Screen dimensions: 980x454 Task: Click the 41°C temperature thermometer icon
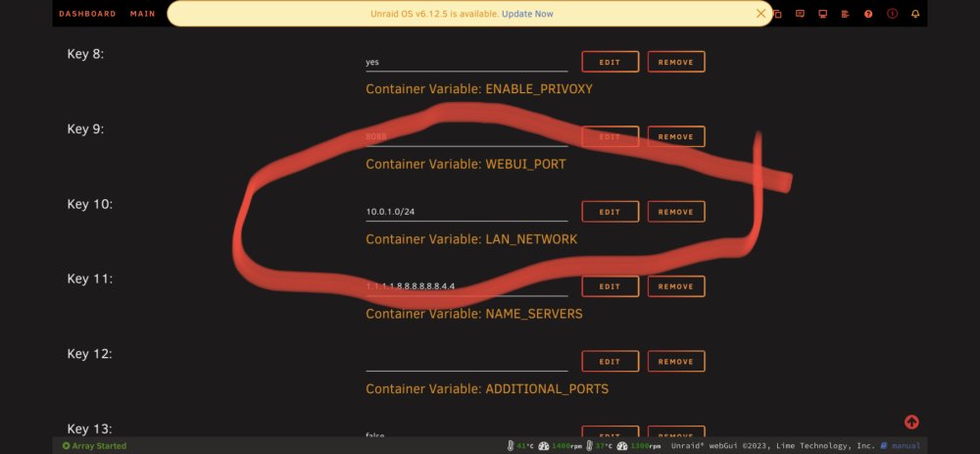pos(511,446)
